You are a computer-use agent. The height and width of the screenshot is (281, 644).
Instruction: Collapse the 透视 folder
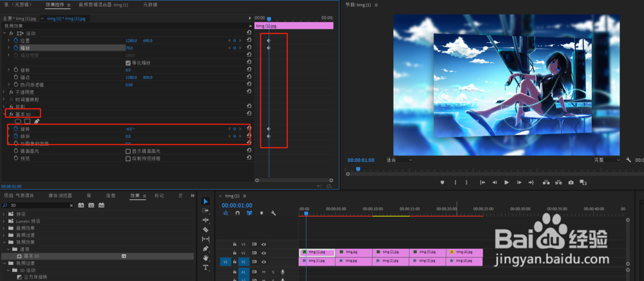pyautogui.click(x=8, y=249)
